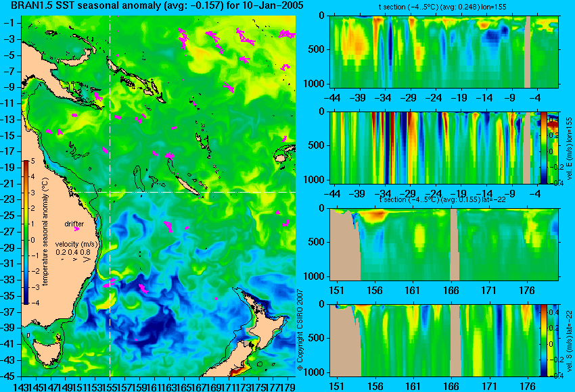Click the horizontal dashed line at latitude -22 on the map

(x=183, y=193)
